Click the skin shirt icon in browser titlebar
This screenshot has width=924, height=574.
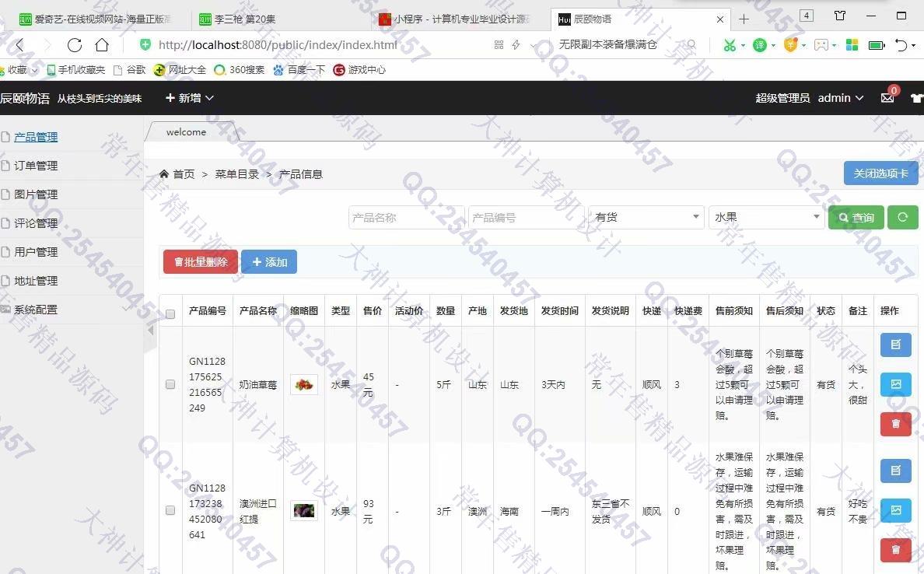(x=840, y=16)
